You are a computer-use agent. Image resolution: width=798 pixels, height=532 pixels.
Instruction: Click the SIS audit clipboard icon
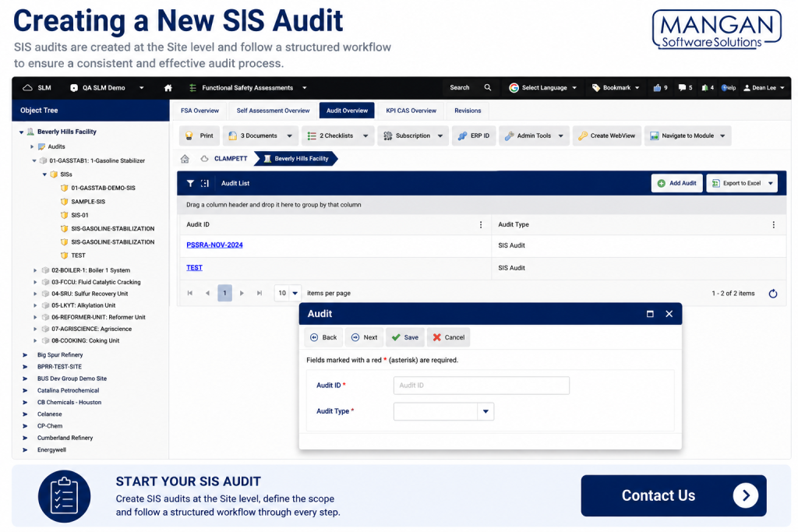point(64,496)
